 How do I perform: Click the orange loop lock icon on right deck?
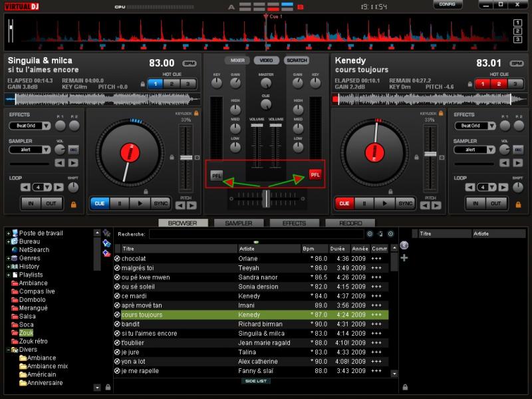[519, 203]
